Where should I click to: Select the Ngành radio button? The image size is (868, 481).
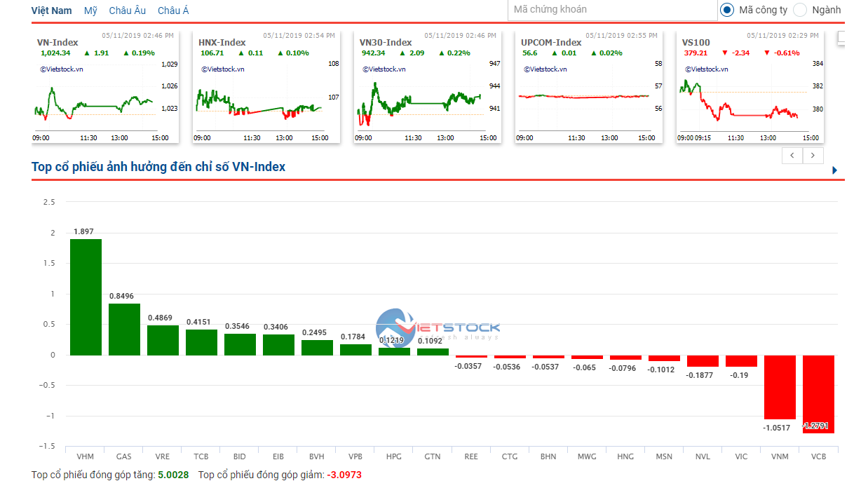[800, 10]
